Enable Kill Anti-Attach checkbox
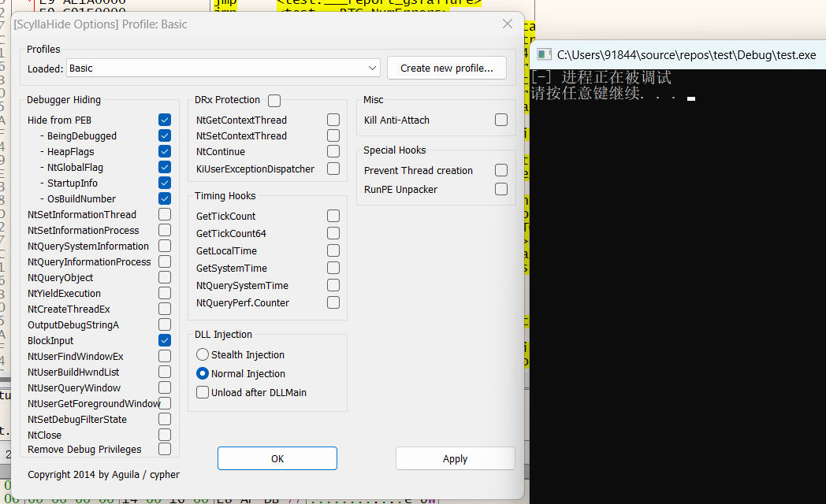This screenshot has width=826, height=504. [501, 120]
